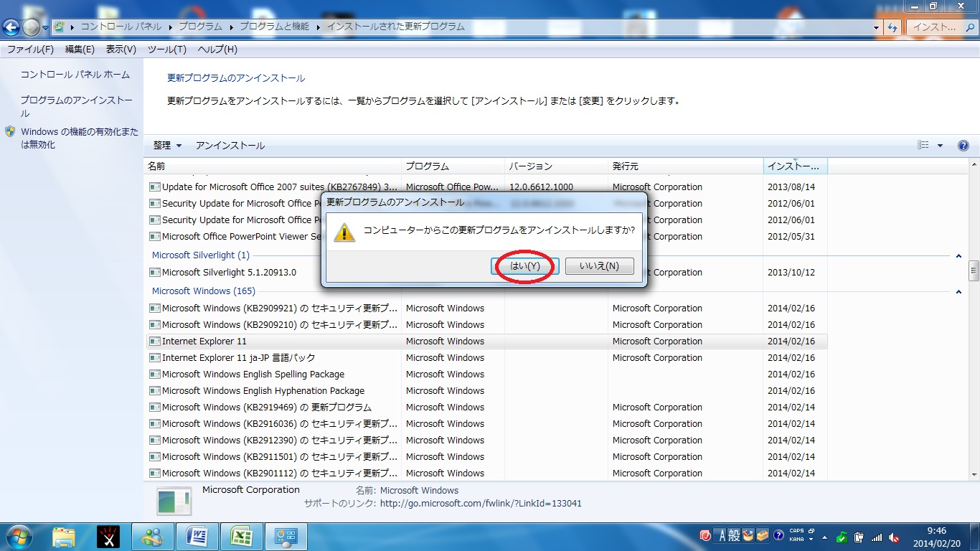
Task: Change IME conversion mode '般'
Action: click(x=733, y=536)
